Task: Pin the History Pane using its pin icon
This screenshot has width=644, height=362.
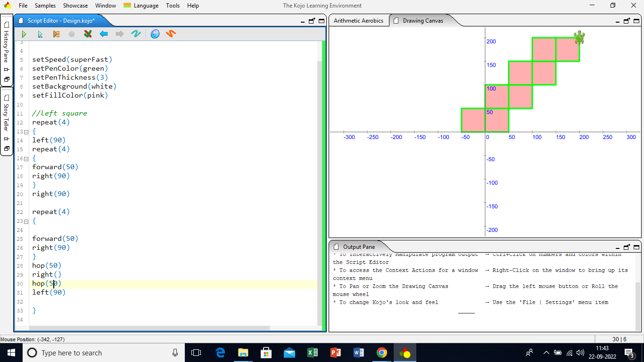Action: click(x=7, y=69)
